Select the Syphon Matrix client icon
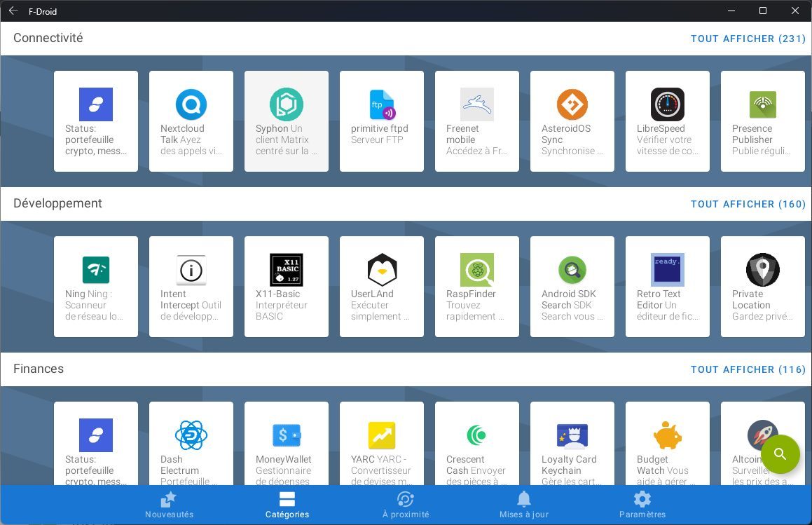 tap(287, 104)
